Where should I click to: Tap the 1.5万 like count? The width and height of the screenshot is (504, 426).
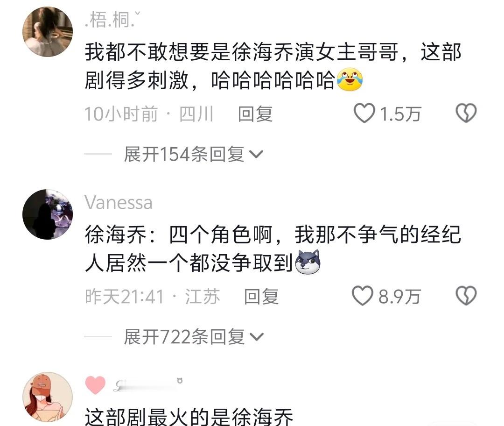pyautogui.click(x=400, y=114)
